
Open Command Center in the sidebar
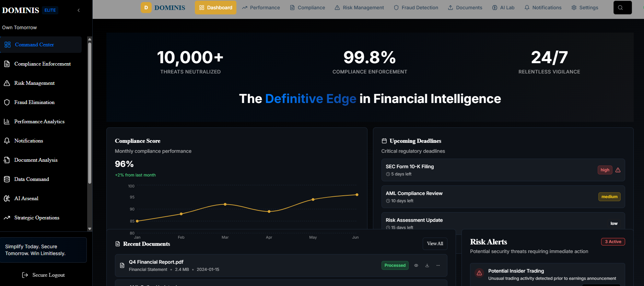tap(41, 45)
